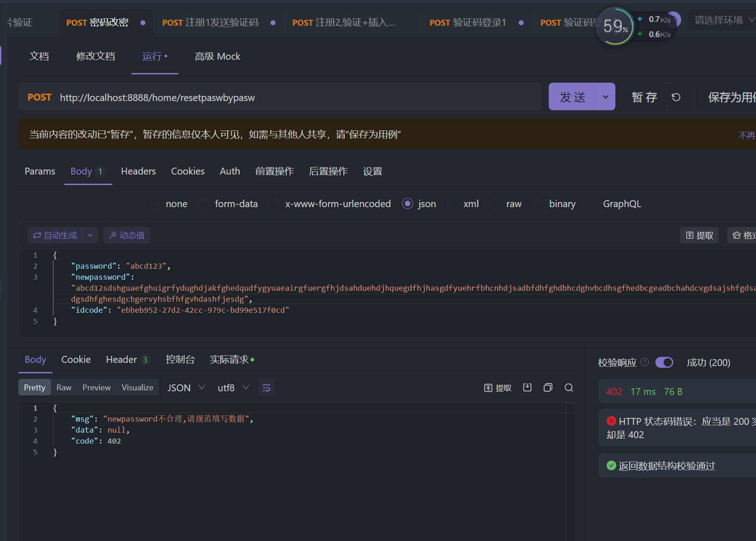Select raw body type
This screenshot has width=756, height=541.
506,203
